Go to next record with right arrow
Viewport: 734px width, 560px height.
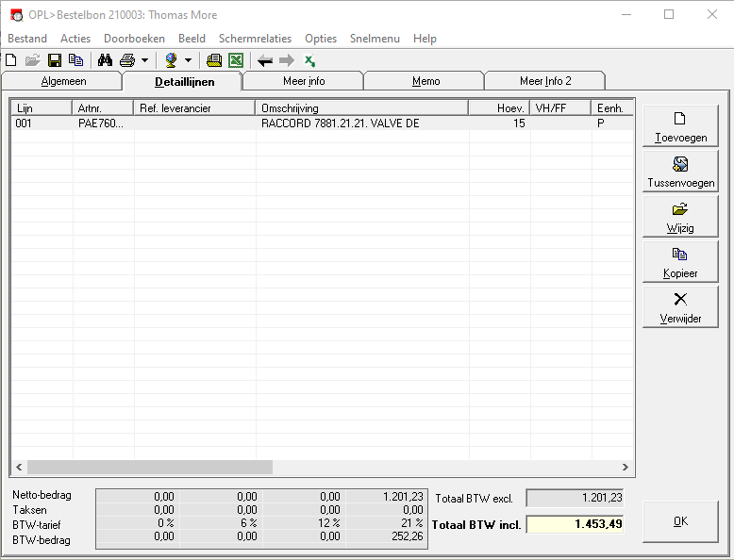(287, 60)
